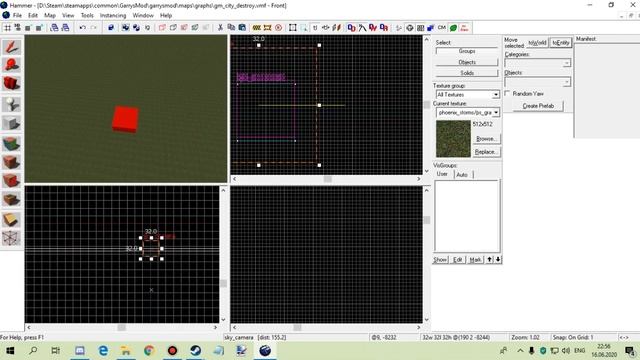The width and height of the screenshot is (640, 360).
Task: Click the VisGroups Show button
Action: click(x=440, y=260)
